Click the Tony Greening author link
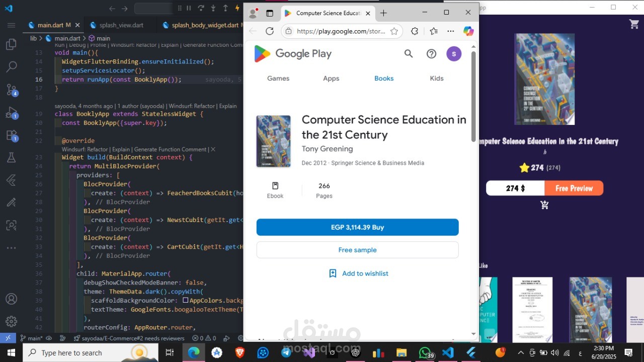 pos(327,149)
